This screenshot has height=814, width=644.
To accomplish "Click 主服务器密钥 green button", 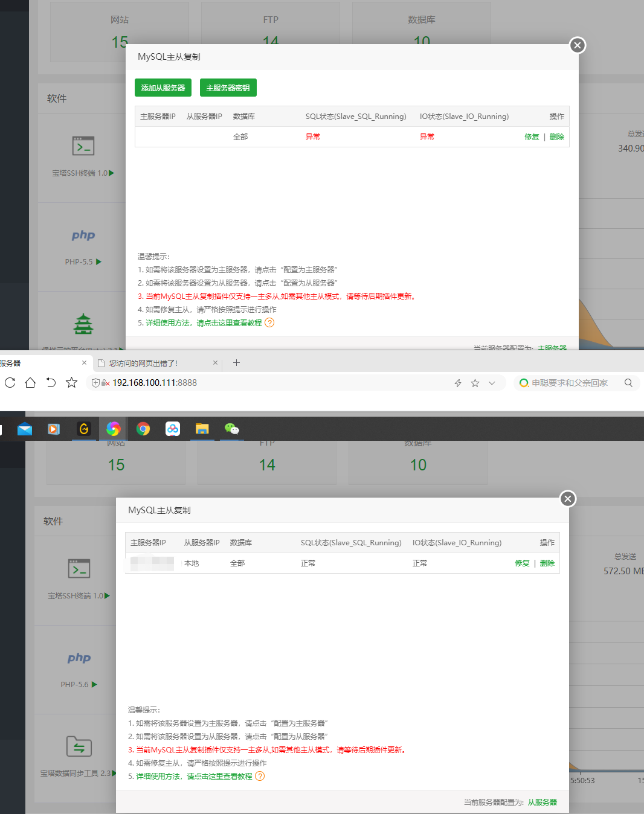I will click(228, 88).
